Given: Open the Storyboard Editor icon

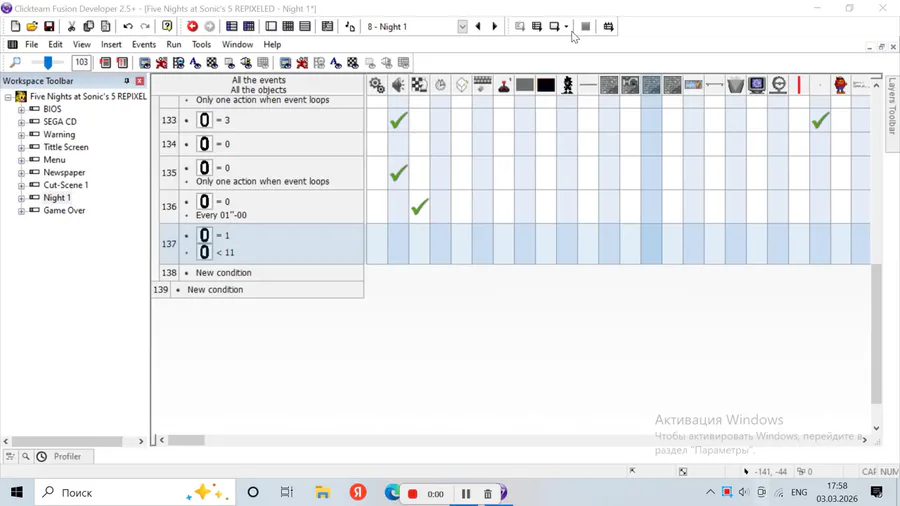Looking at the screenshot, I should click(x=231, y=26).
